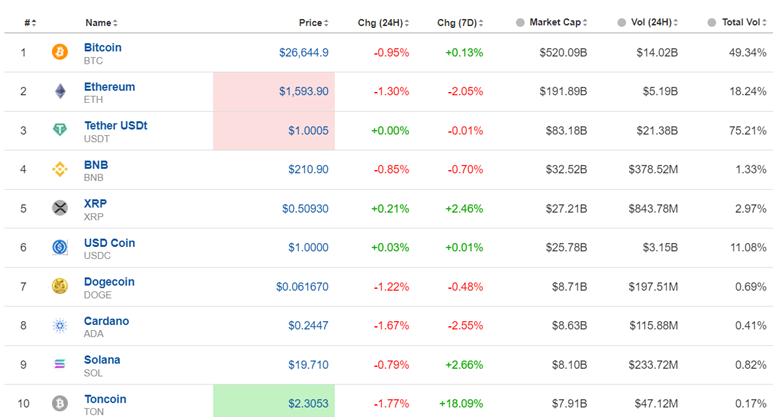Screen dimensions: 780x417
Task: Click the Tether USDt logo icon
Action: (x=60, y=130)
